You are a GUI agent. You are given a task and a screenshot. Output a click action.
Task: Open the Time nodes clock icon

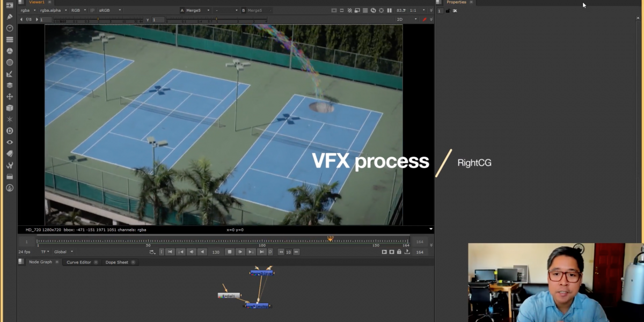tap(10, 28)
